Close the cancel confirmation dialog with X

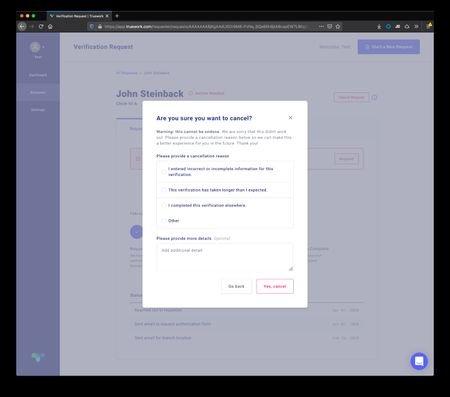pyautogui.click(x=290, y=118)
